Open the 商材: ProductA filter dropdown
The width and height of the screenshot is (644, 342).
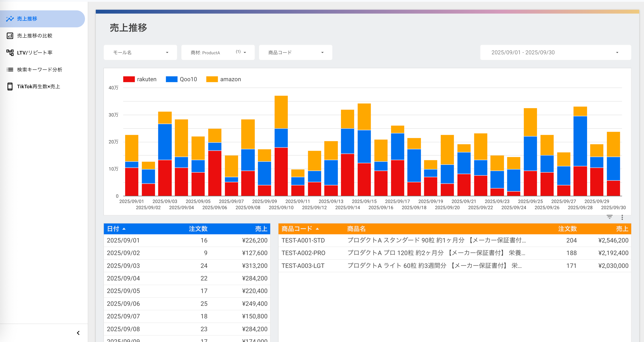(218, 53)
